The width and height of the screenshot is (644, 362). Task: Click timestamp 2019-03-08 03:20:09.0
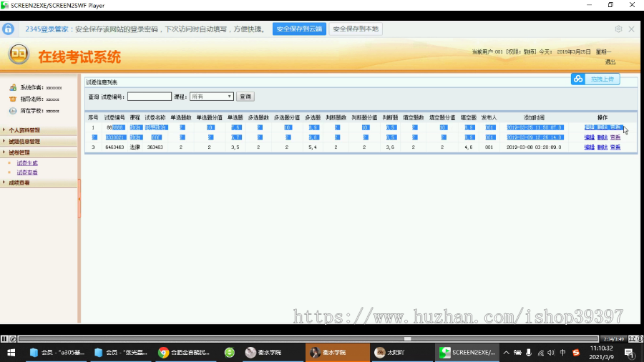tap(534, 147)
